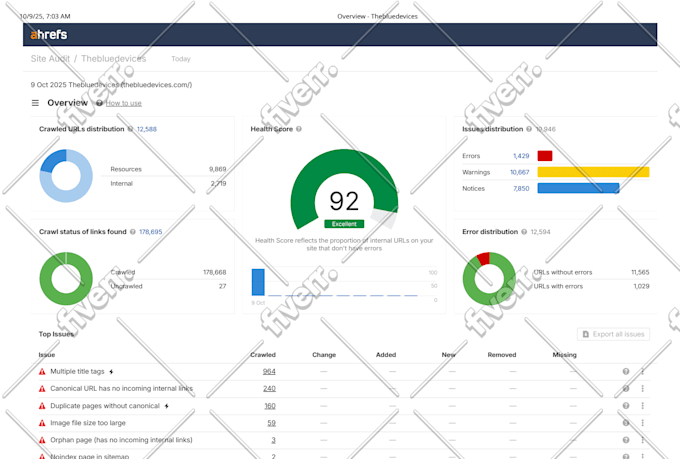
Task: Click Duplicate pages without canonical issue
Action: click(105, 406)
